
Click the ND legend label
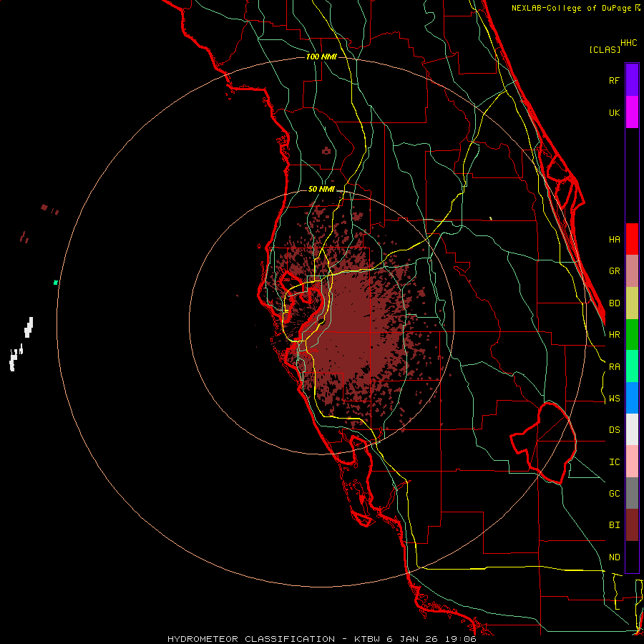pos(614,557)
